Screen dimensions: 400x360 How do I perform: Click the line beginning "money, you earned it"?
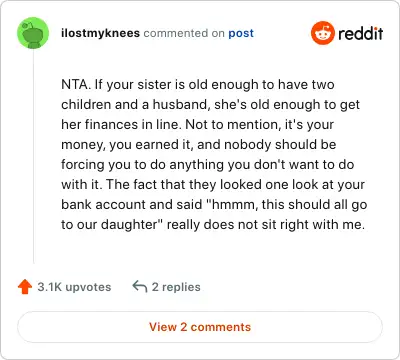pos(199,144)
